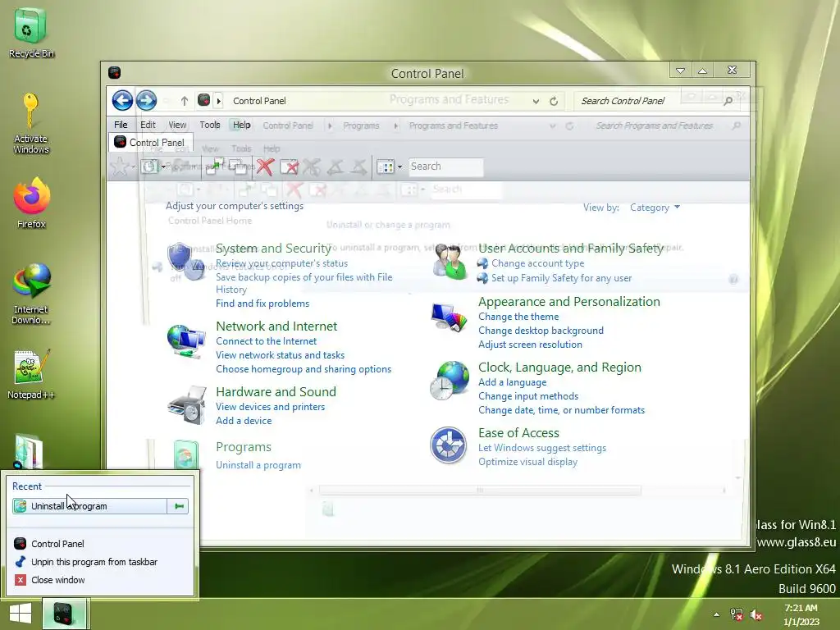Click the Ease of Access icon
This screenshot has height=630, width=840.
pos(449,445)
